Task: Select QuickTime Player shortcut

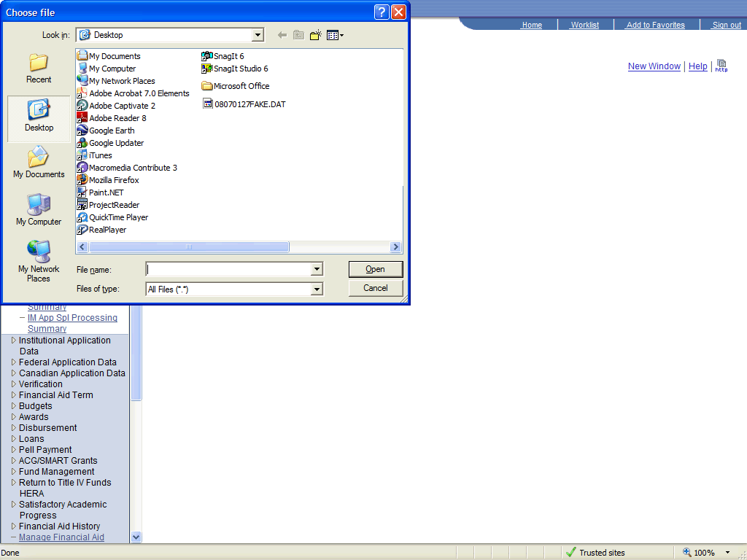Action: tap(113, 217)
